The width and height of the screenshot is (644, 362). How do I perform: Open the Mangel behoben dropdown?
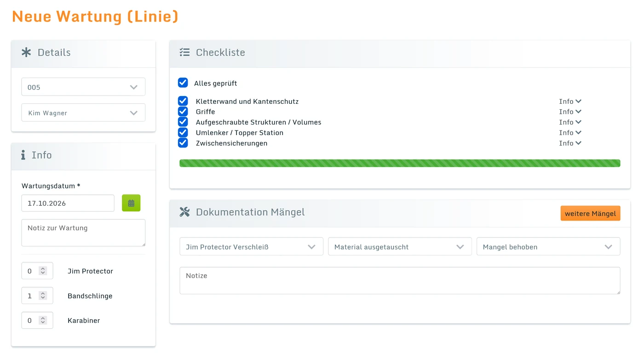548,247
